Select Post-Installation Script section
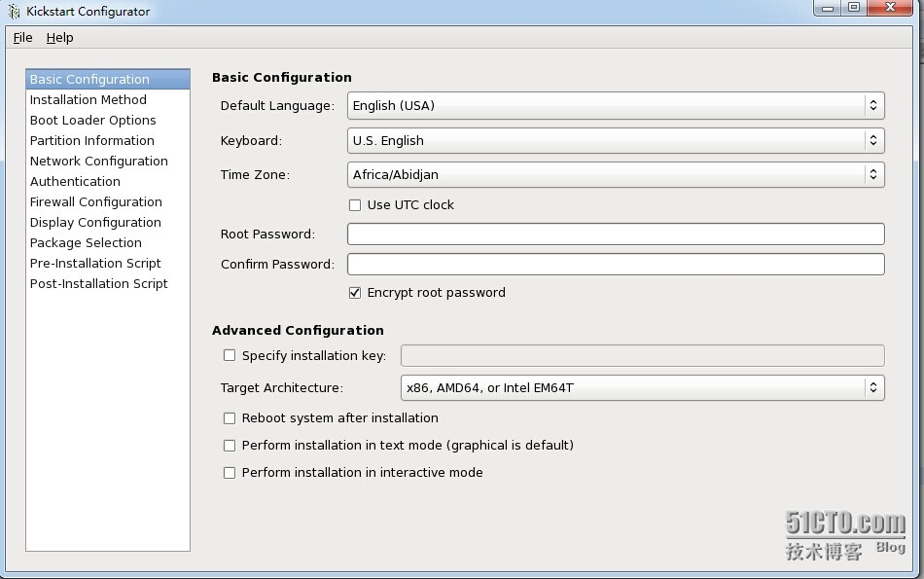Image resolution: width=924 pixels, height=579 pixels. 108,283
